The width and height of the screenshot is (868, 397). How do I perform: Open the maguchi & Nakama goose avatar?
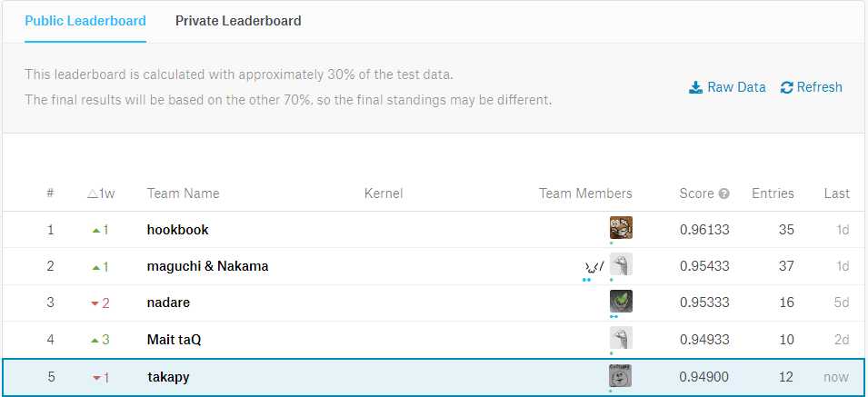pyautogui.click(x=621, y=265)
